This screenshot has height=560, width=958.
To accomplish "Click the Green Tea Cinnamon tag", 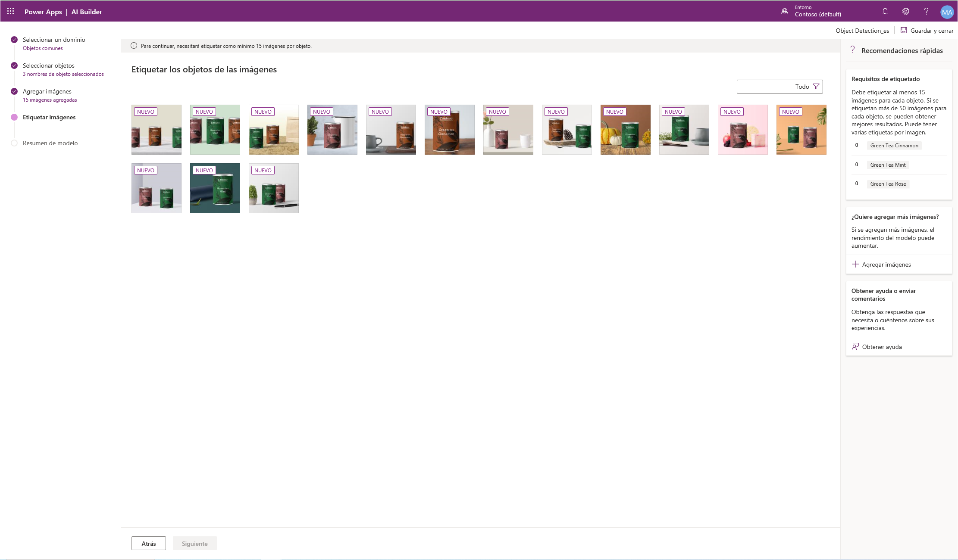I will point(894,146).
